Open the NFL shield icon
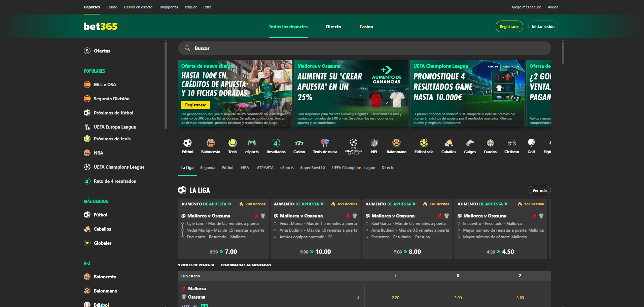 pyautogui.click(x=374, y=143)
